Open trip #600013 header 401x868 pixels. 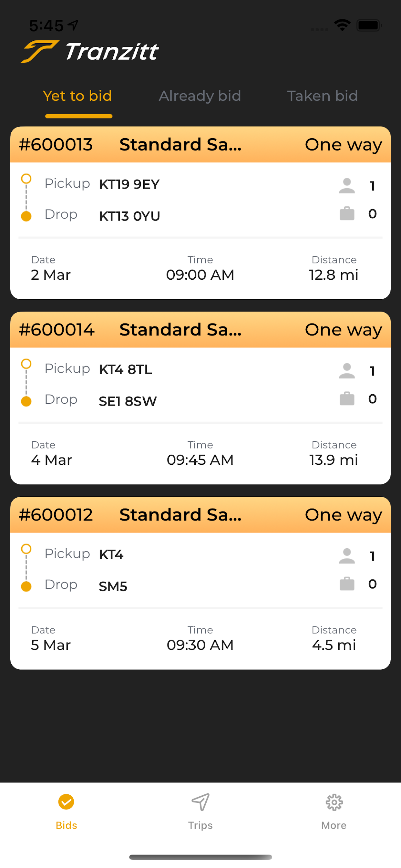(x=200, y=145)
